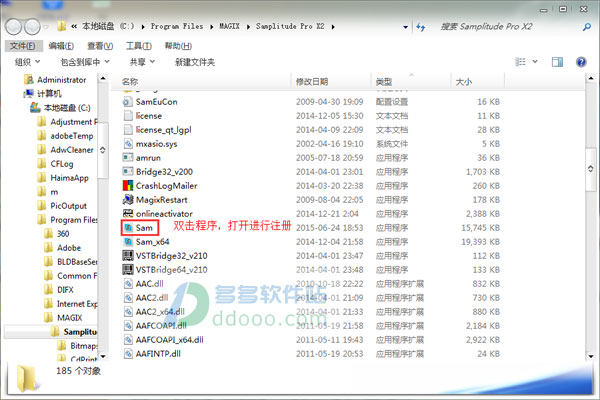Click the 新建文件夹 button

pyautogui.click(x=195, y=62)
